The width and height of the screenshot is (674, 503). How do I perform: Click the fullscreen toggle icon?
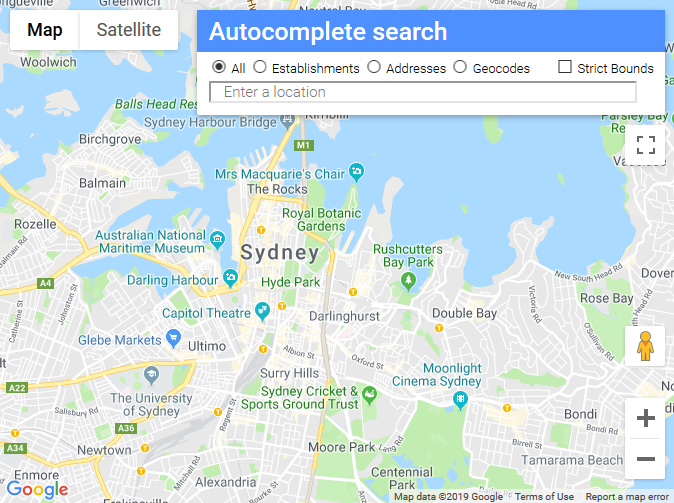click(646, 145)
